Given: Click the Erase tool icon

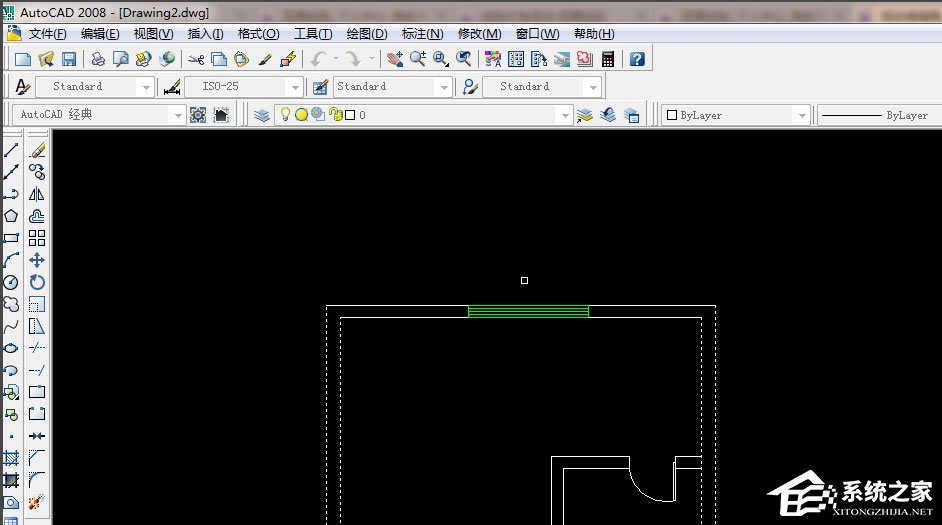Looking at the screenshot, I should point(37,150).
